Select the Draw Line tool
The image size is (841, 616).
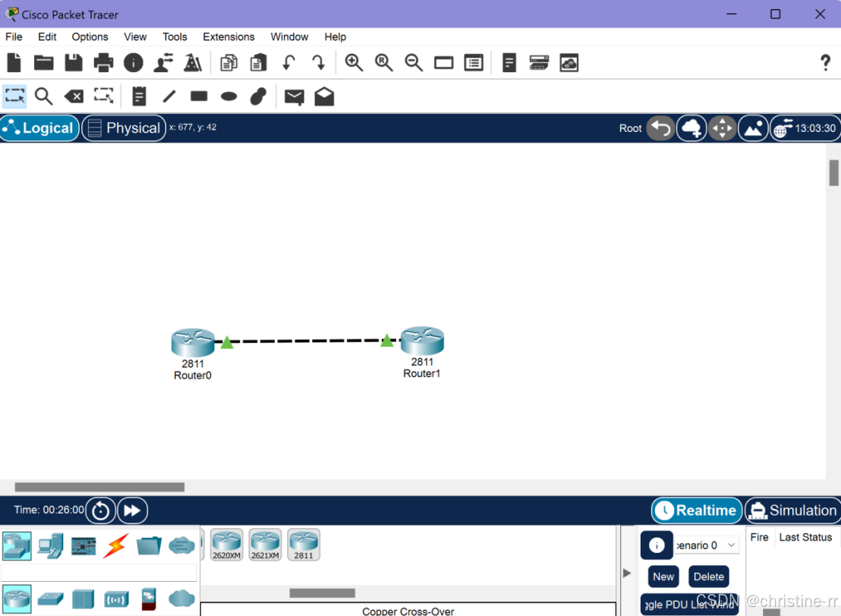[169, 96]
